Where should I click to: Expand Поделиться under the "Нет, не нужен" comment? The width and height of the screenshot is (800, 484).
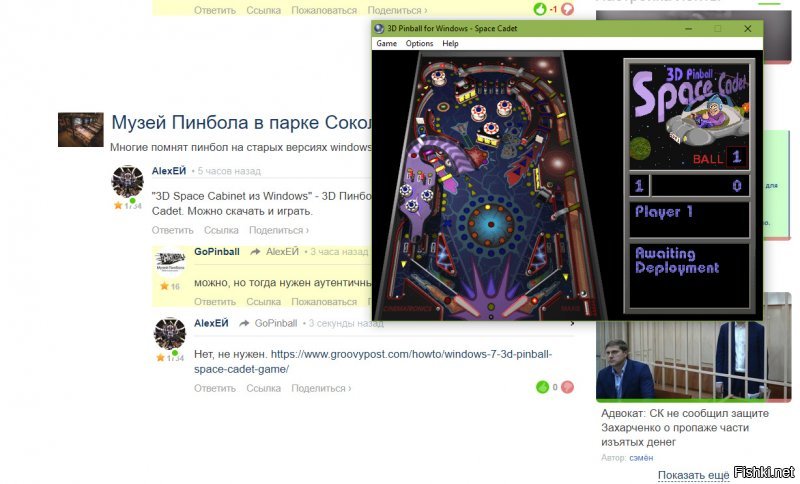click(x=321, y=388)
